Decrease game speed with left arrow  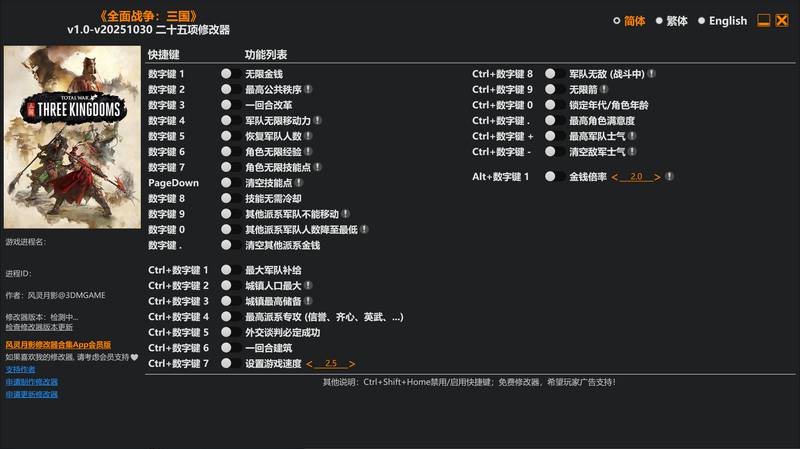(x=309, y=364)
